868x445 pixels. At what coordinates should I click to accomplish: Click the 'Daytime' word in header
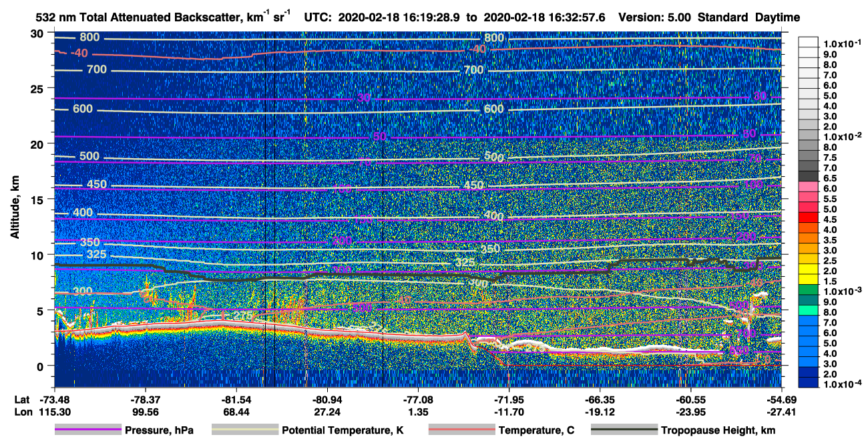coord(778,18)
